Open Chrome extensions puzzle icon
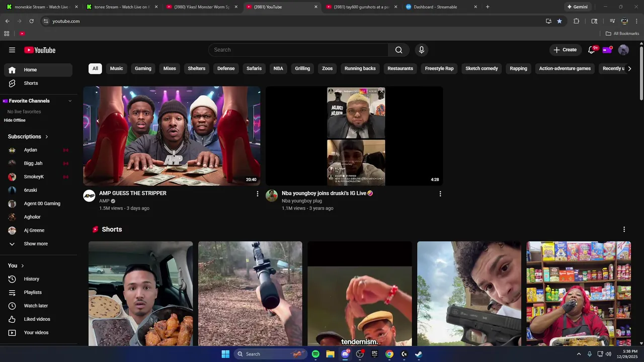 [577, 21]
